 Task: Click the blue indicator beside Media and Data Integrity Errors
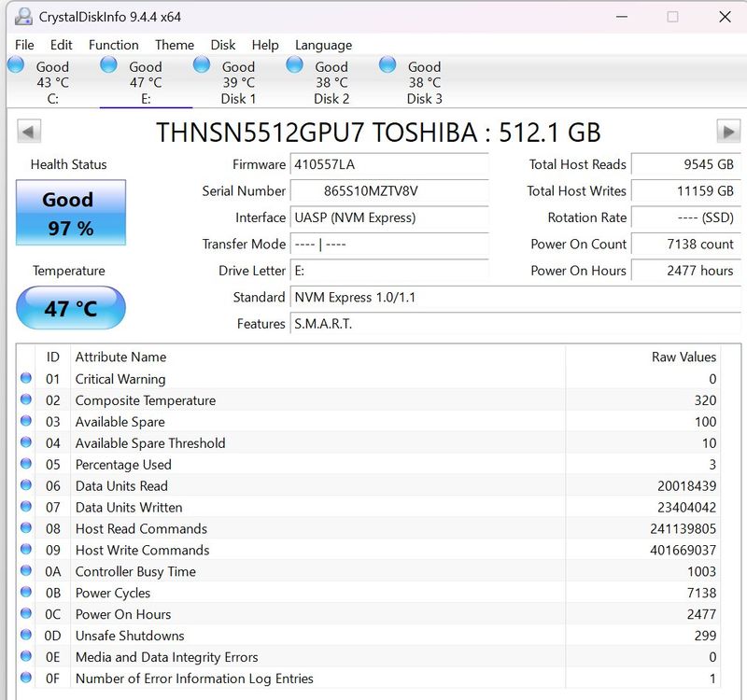click(x=27, y=657)
